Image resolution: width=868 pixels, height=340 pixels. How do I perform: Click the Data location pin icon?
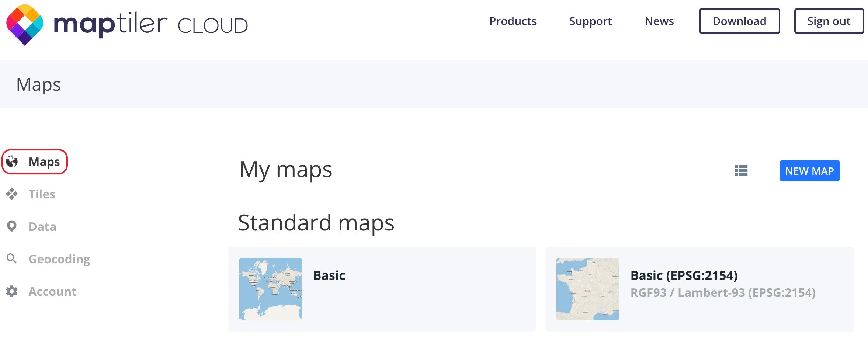point(11,226)
